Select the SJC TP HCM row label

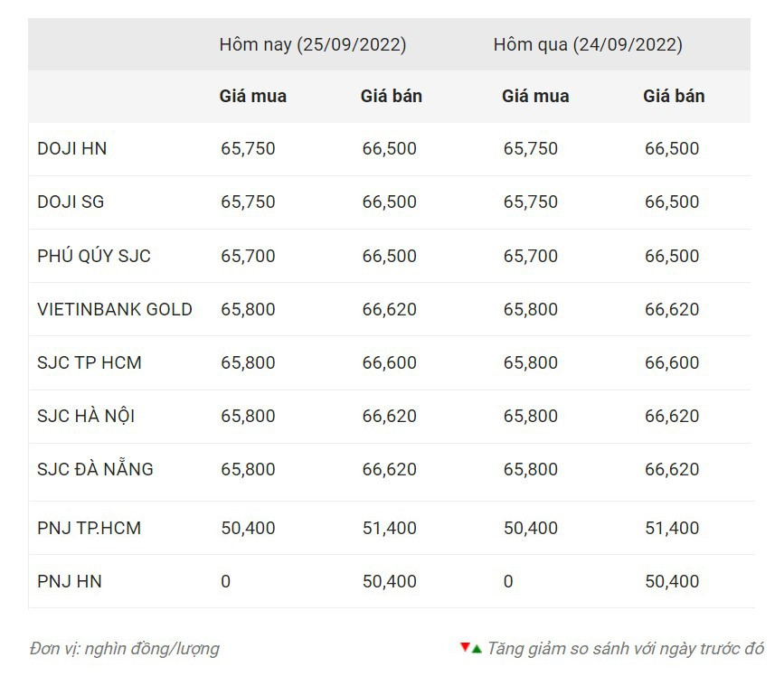coord(90,362)
